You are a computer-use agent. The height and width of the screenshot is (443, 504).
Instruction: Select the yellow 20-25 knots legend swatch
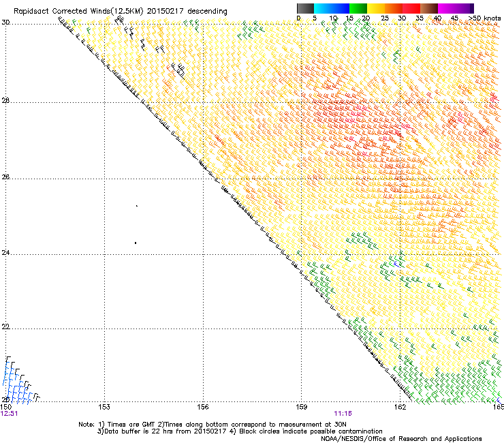pyautogui.click(x=376, y=8)
